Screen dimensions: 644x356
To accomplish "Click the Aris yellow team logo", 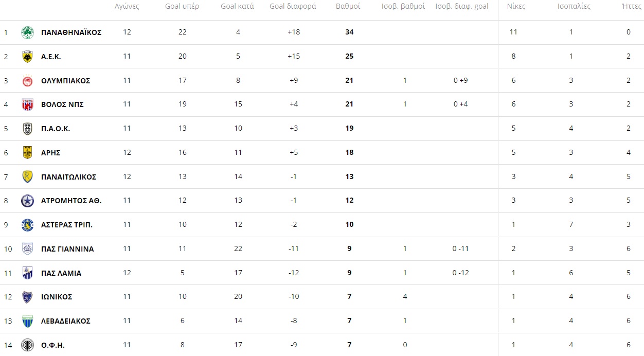I will pos(27,153).
